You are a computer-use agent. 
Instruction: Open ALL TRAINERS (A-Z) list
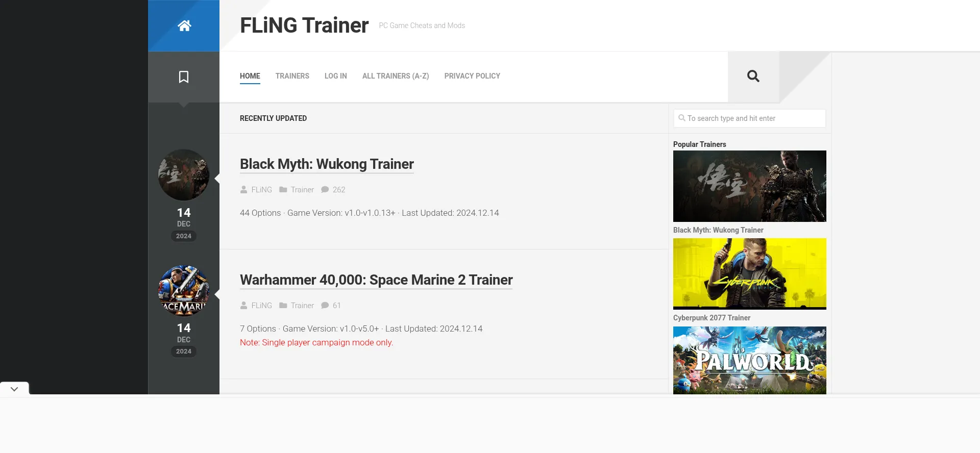click(x=396, y=76)
